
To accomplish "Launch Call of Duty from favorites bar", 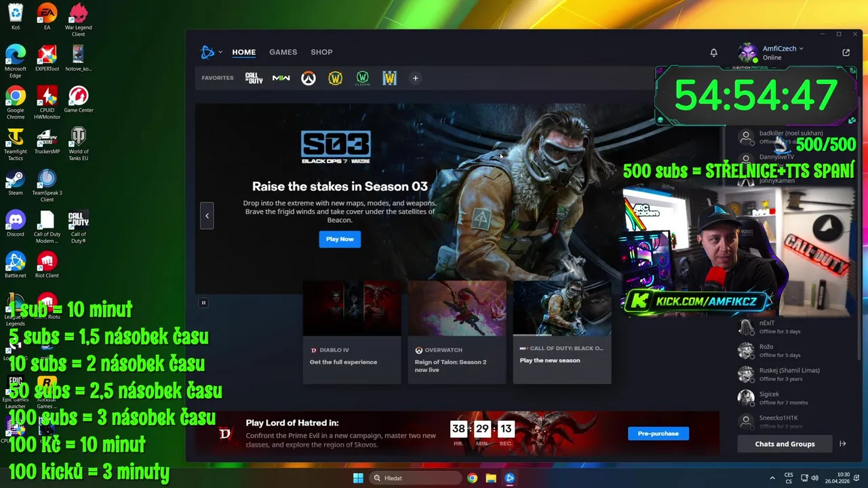I will pyautogui.click(x=254, y=78).
